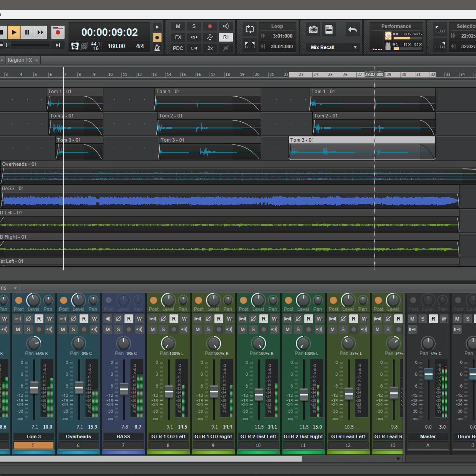The image size is (476, 476).
Task: Toggle global input echo icon
Action: (x=226, y=26)
